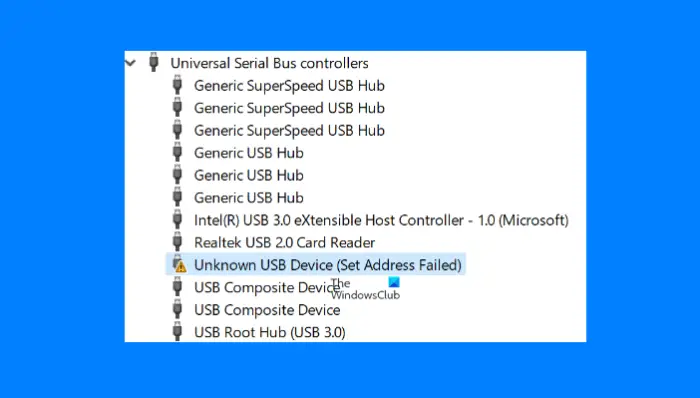This screenshot has height=398, width=700.
Task: Click the yellow warning icon of Unknown USB Device
Action: (x=180, y=267)
